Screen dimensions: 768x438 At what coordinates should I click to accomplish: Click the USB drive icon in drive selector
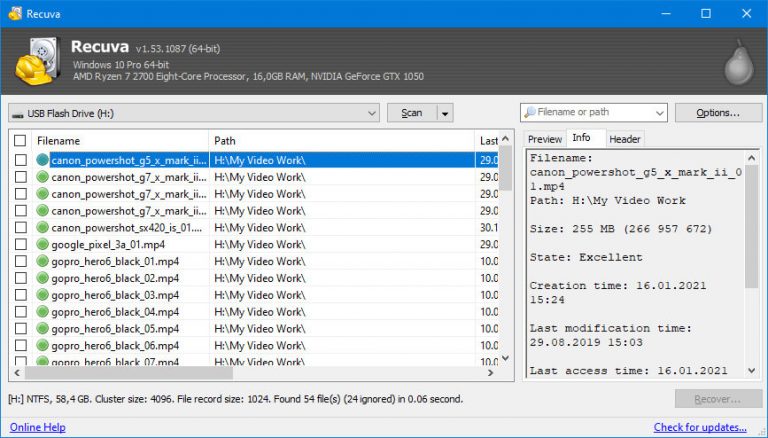click(18, 113)
